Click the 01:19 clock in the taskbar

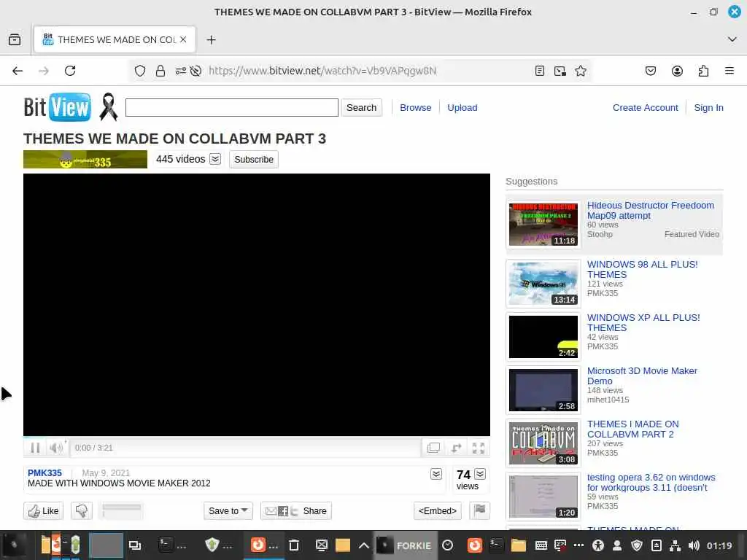pos(719,545)
